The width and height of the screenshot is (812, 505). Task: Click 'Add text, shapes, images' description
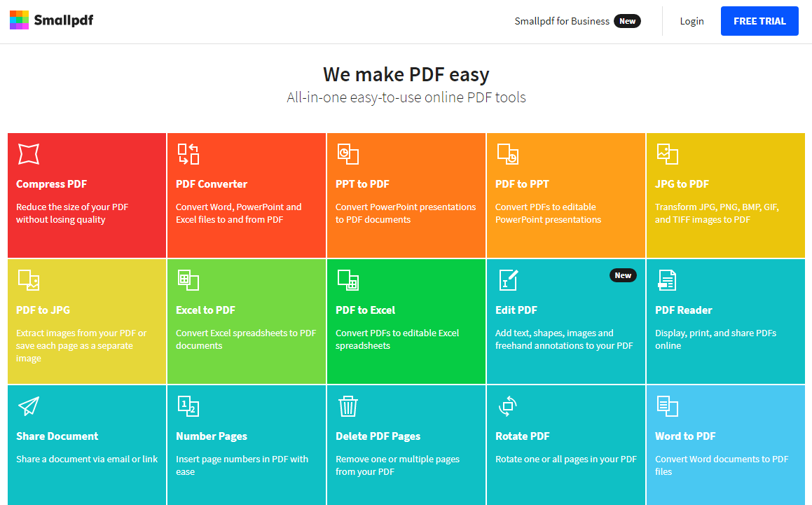point(564,339)
